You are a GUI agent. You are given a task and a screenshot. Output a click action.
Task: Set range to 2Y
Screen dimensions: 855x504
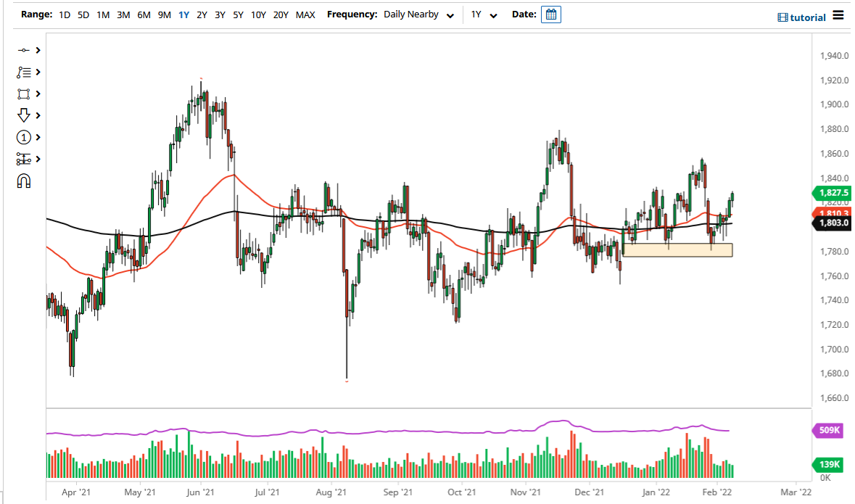pos(202,15)
